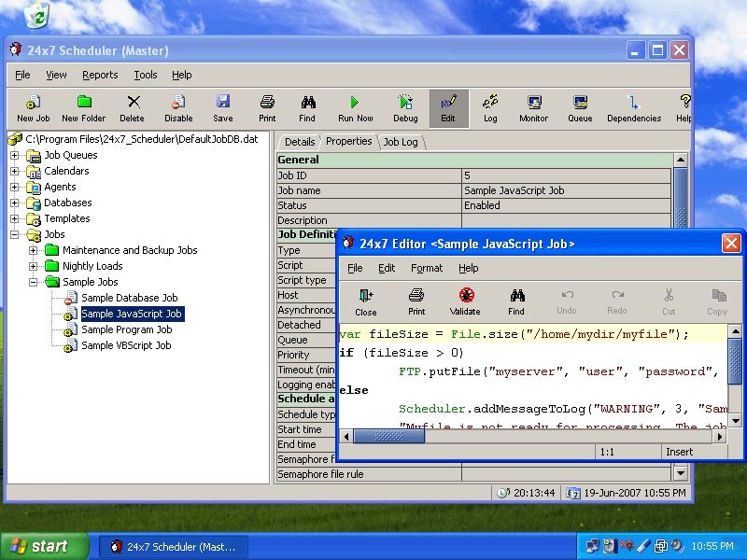Switch to the Job Log tab
The width and height of the screenshot is (747, 560).
point(401,142)
